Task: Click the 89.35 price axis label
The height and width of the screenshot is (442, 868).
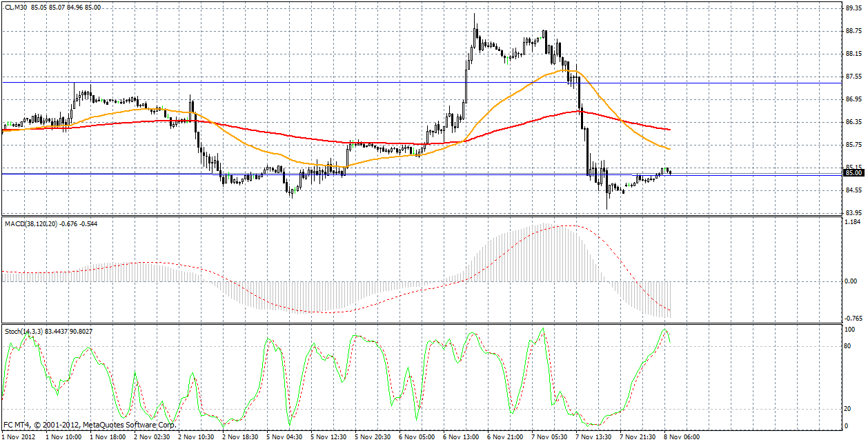Action: (x=854, y=9)
